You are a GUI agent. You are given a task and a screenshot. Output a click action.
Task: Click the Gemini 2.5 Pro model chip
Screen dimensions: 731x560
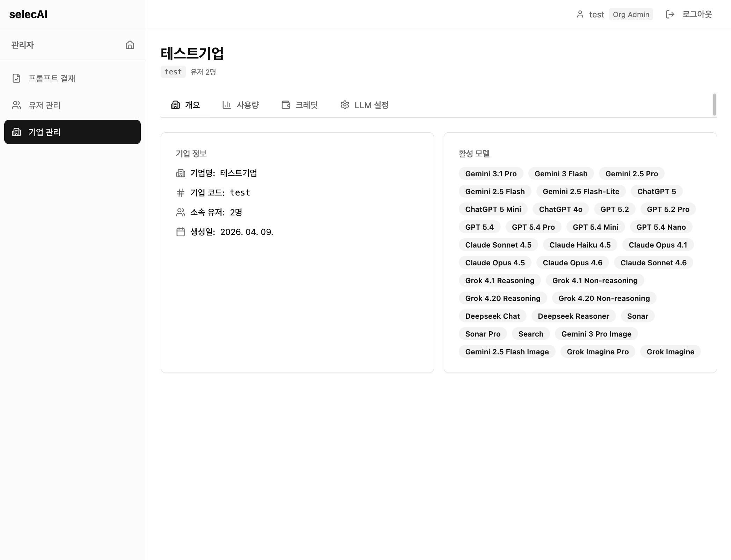click(x=632, y=174)
